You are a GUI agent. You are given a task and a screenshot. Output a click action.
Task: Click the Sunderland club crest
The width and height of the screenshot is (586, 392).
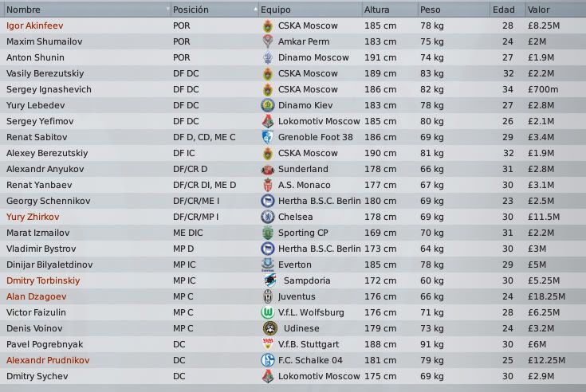tap(267, 169)
